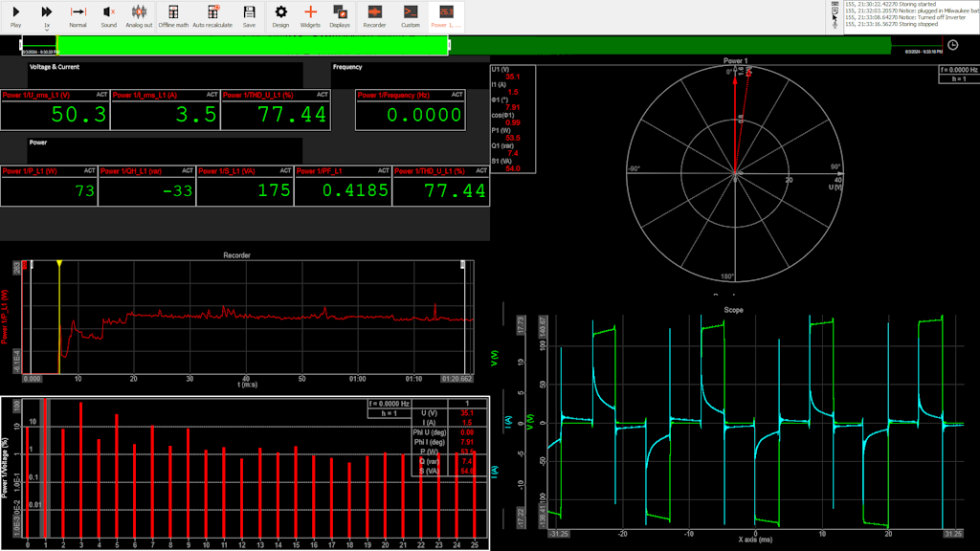Click the f = 0.0000 Hz box on vectorscope
Screen dimensions: 980x551
pyautogui.click(x=958, y=70)
